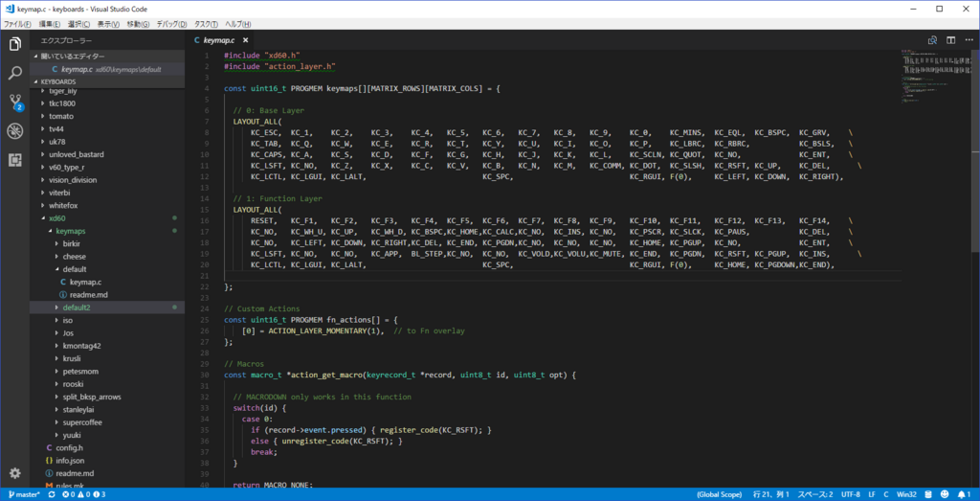980x501 pixels.
Task: Collapse the xd60 folder
Action: point(42,218)
